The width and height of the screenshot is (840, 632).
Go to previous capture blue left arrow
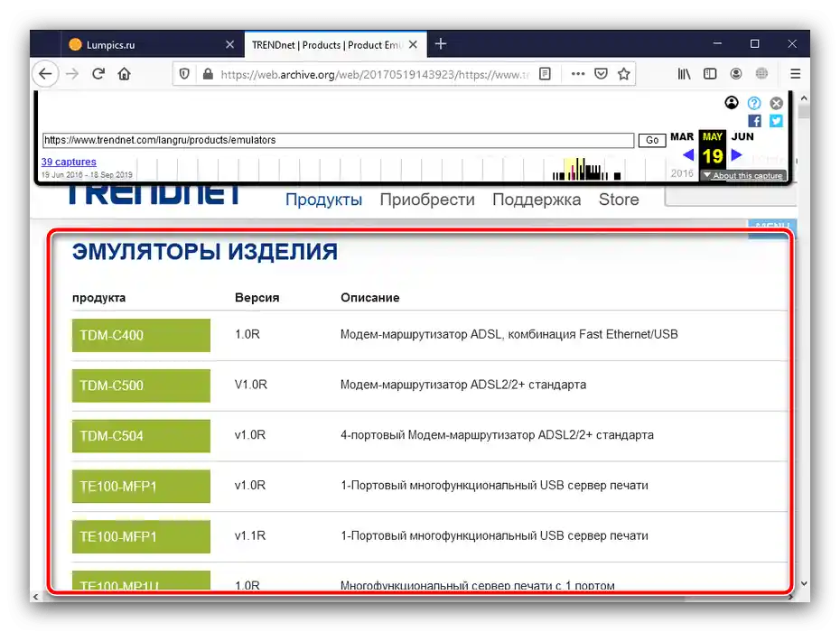[688, 155]
